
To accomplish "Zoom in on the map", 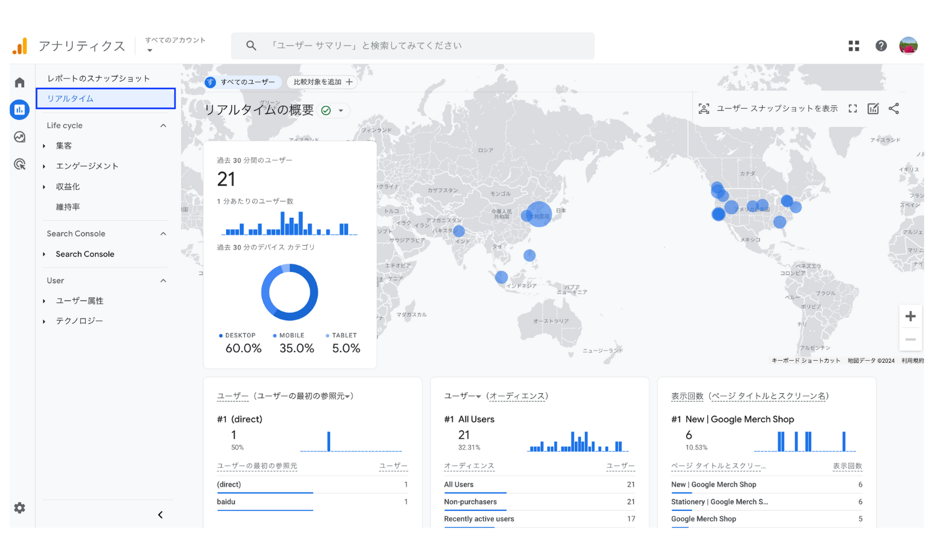I will pos(910,316).
